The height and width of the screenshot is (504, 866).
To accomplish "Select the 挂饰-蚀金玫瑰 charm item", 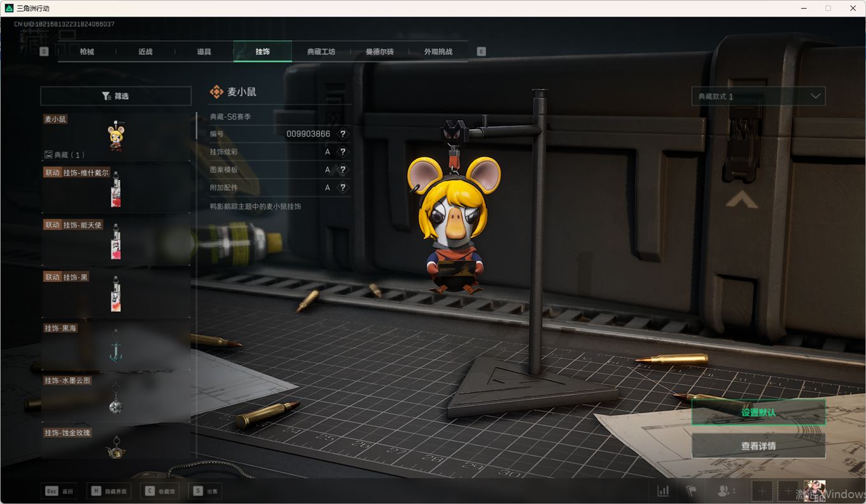I will pos(116,444).
